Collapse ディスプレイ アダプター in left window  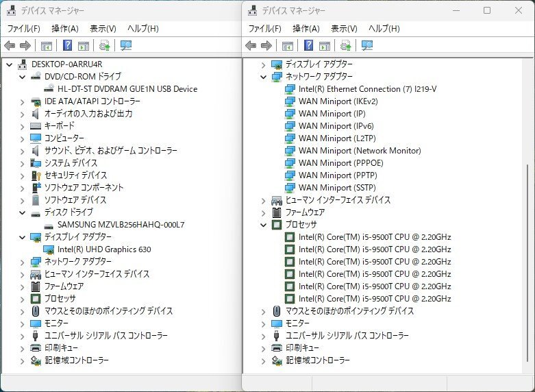pos(22,237)
